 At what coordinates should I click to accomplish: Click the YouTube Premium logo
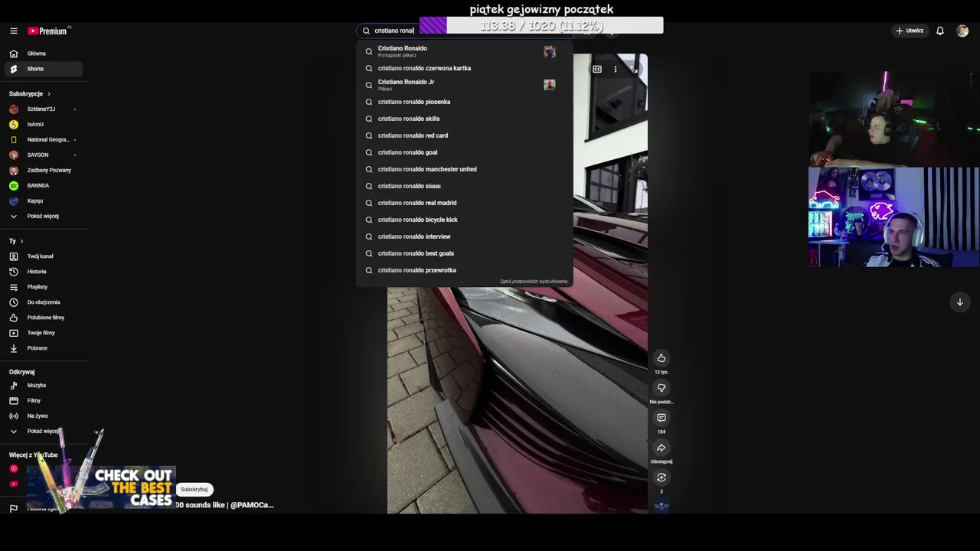coord(49,31)
